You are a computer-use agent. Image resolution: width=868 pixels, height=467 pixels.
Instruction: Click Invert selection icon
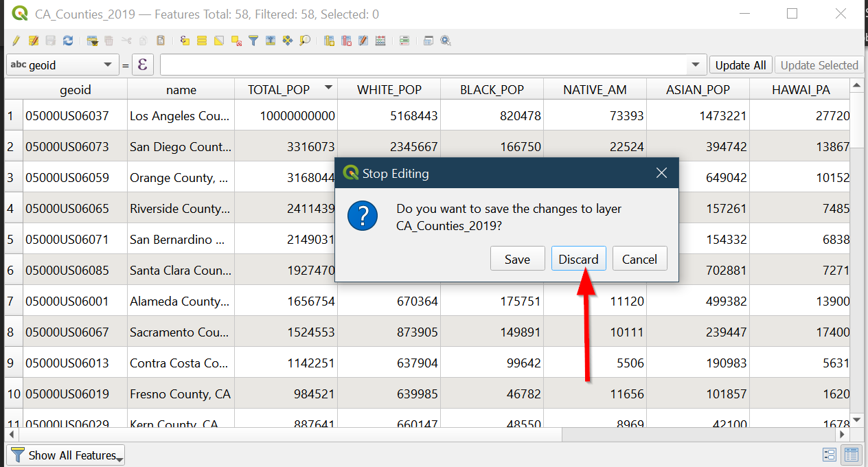point(219,41)
